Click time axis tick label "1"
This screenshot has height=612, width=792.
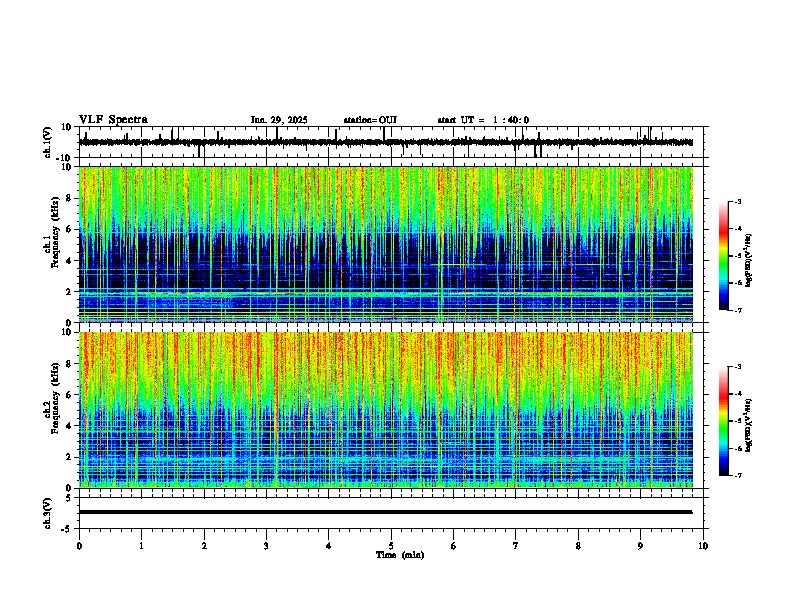[141, 546]
